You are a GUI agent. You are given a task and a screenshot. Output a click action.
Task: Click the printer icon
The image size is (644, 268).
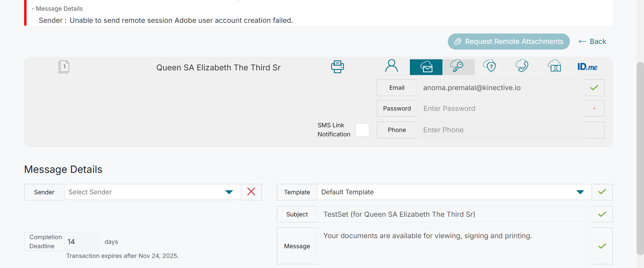[337, 67]
